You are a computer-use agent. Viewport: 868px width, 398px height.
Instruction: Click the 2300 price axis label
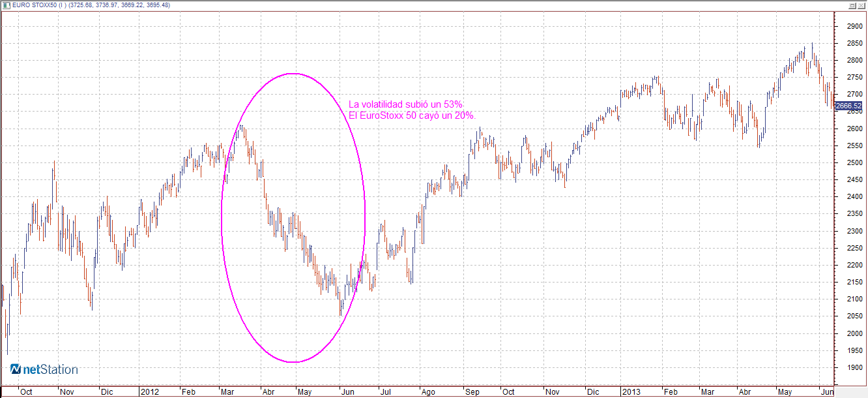point(854,231)
